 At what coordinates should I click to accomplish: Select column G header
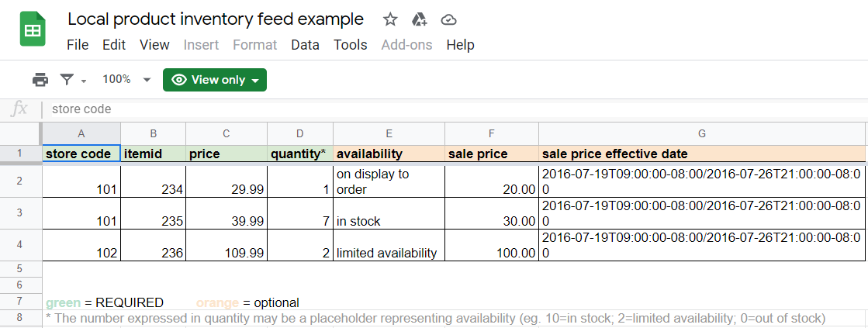pos(702,133)
